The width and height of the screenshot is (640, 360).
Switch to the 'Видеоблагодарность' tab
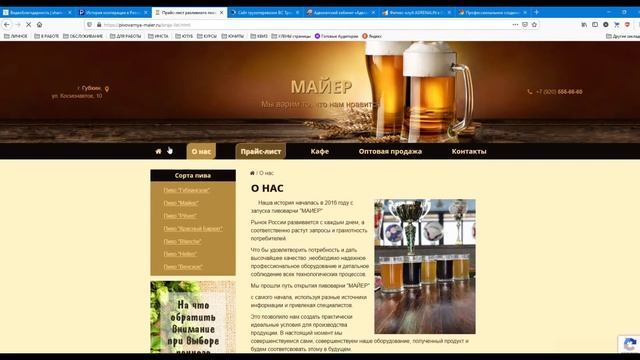(x=37, y=13)
